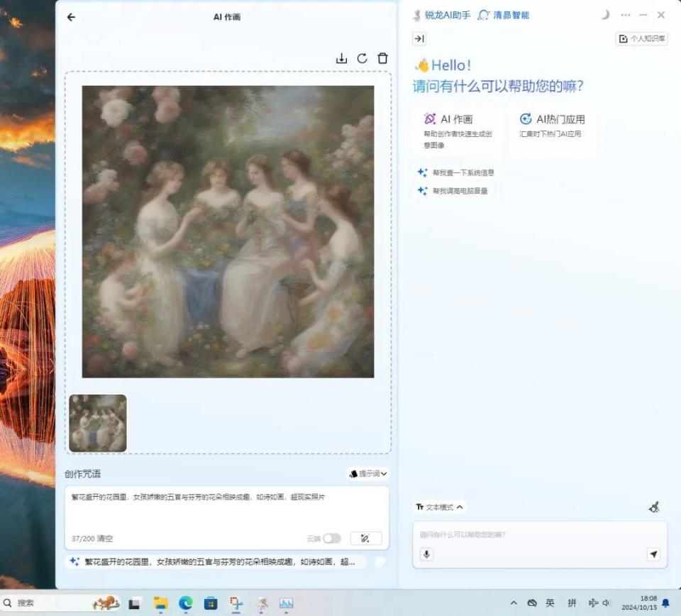681x616 pixels.
Task: Toggle the 云端 cloud switch
Action: [x=331, y=539]
